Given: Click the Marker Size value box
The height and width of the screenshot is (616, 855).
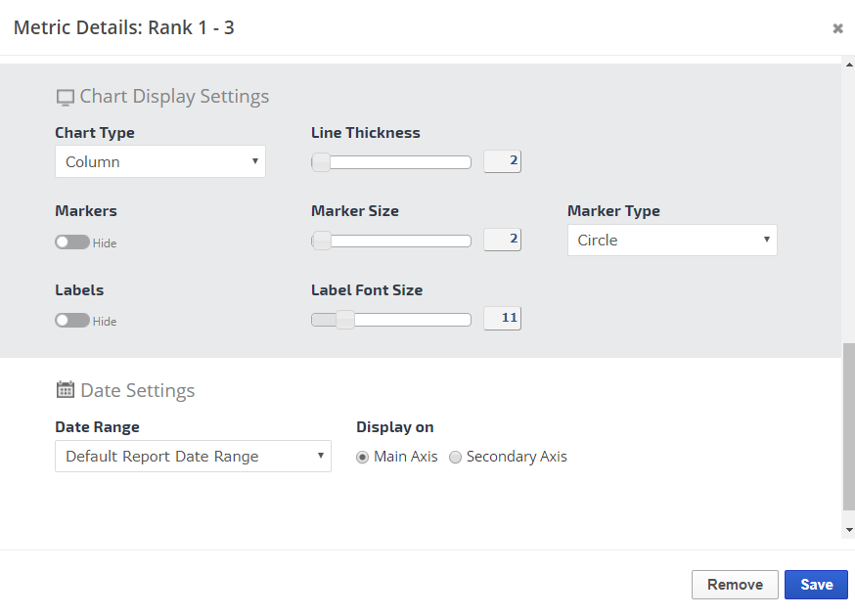Looking at the screenshot, I should (503, 240).
